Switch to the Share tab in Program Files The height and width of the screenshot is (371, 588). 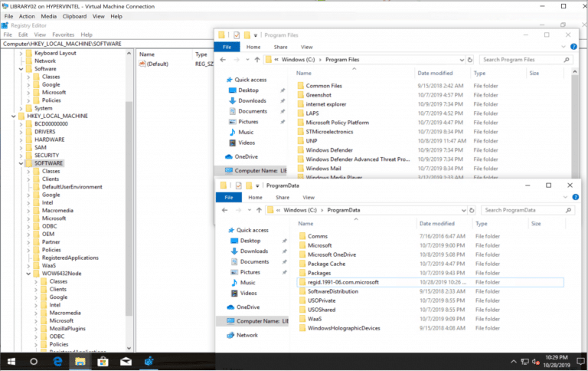(x=279, y=47)
